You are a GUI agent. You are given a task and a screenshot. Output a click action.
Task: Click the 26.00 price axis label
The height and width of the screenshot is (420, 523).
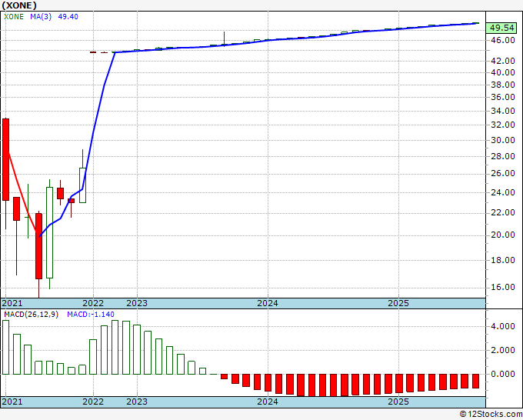(x=503, y=173)
